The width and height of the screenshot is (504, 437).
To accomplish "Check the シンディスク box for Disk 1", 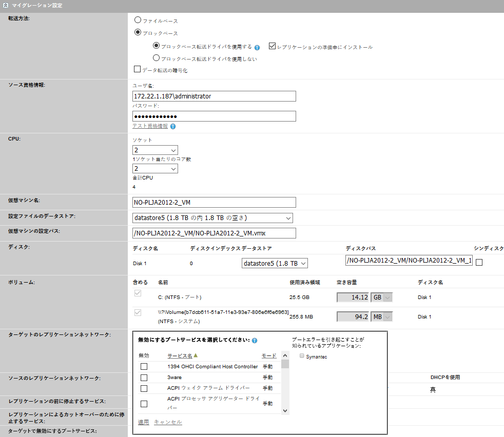I will pyautogui.click(x=479, y=263).
